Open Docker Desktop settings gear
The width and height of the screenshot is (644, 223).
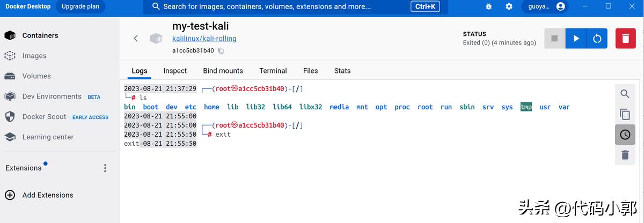click(x=509, y=6)
